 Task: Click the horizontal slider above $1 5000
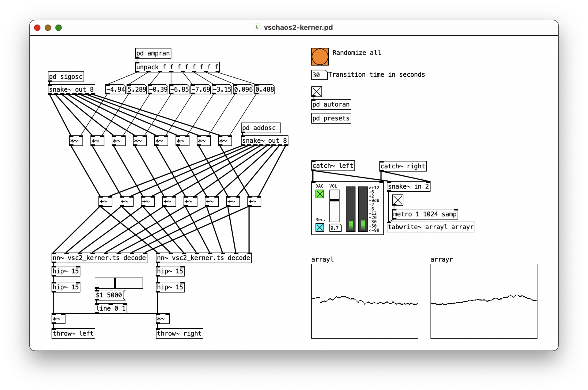pyautogui.click(x=119, y=283)
